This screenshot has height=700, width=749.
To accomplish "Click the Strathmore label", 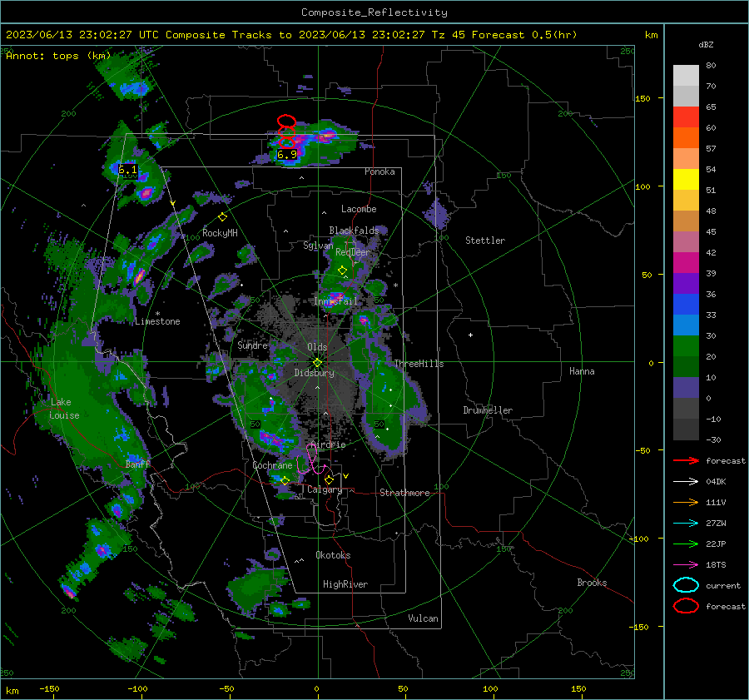I will [x=404, y=493].
